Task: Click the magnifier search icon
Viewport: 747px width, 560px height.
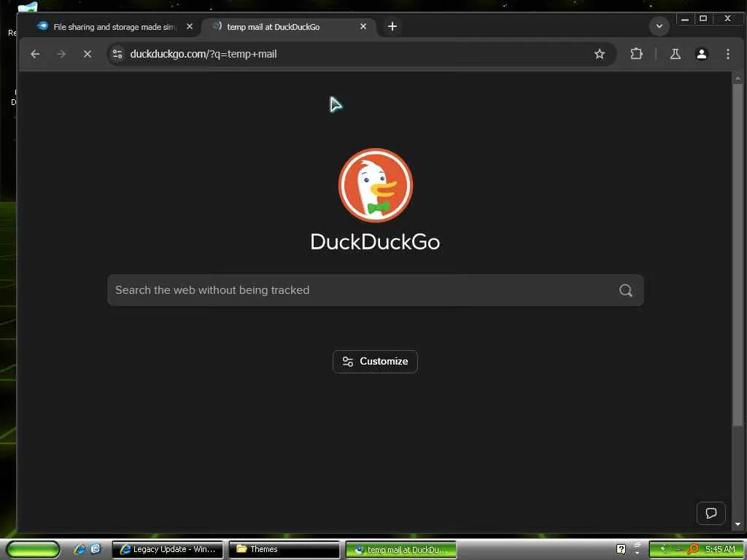Action: 625,290
